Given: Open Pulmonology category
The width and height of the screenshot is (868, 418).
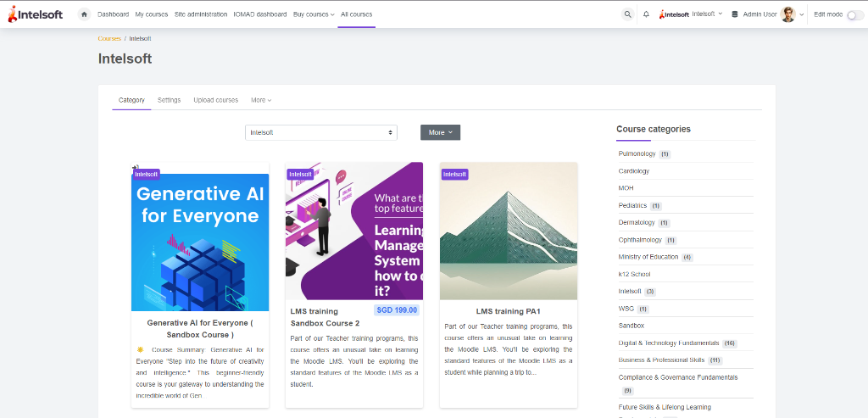Looking at the screenshot, I should click(637, 154).
